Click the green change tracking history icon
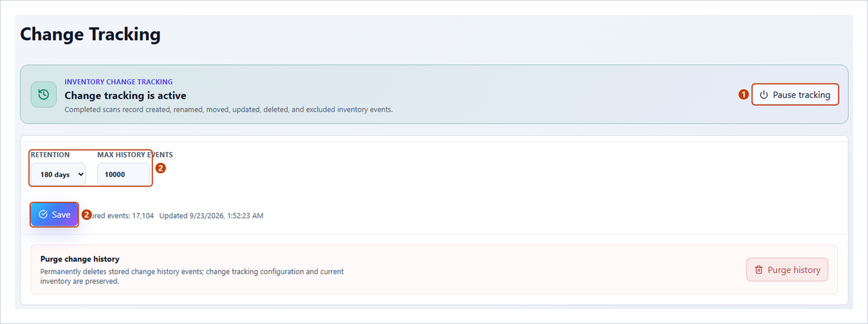The image size is (868, 324). pyautogui.click(x=43, y=95)
